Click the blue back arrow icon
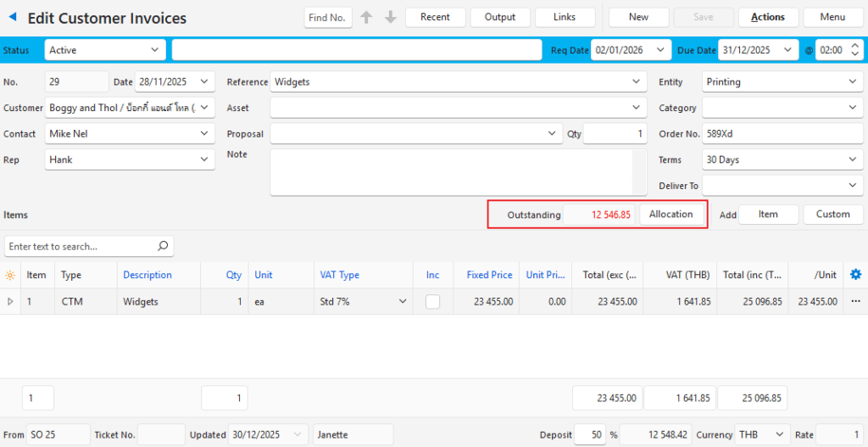This screenshot has width=868, height=447. (12, 18)
